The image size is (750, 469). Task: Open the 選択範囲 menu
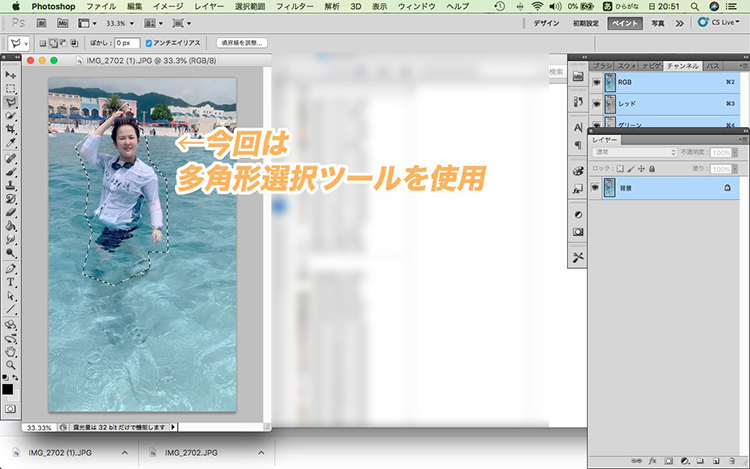coord(250,6)
